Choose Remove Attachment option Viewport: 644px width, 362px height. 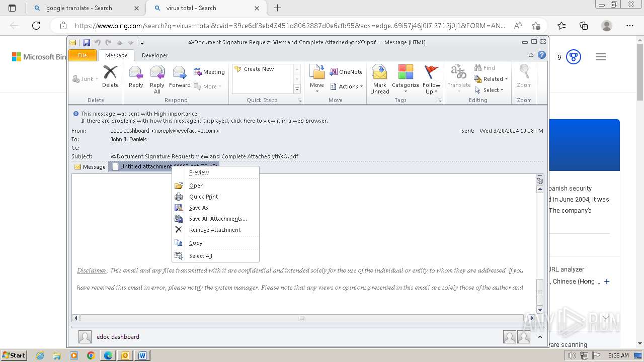(215, 230)
